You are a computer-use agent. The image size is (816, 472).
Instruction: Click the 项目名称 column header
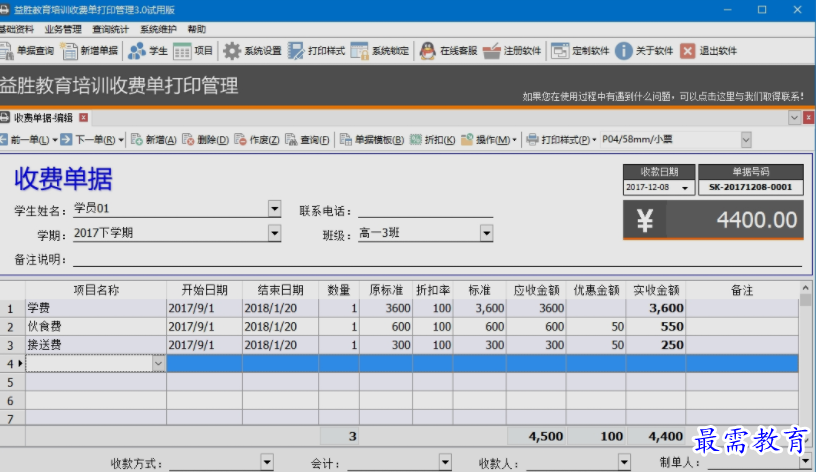click(x=96, y=290)
